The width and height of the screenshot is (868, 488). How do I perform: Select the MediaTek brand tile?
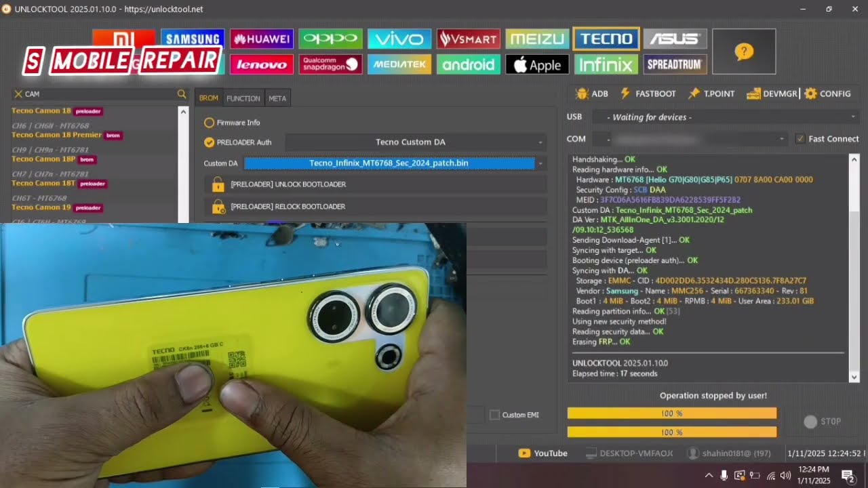[x=399, y=64]
